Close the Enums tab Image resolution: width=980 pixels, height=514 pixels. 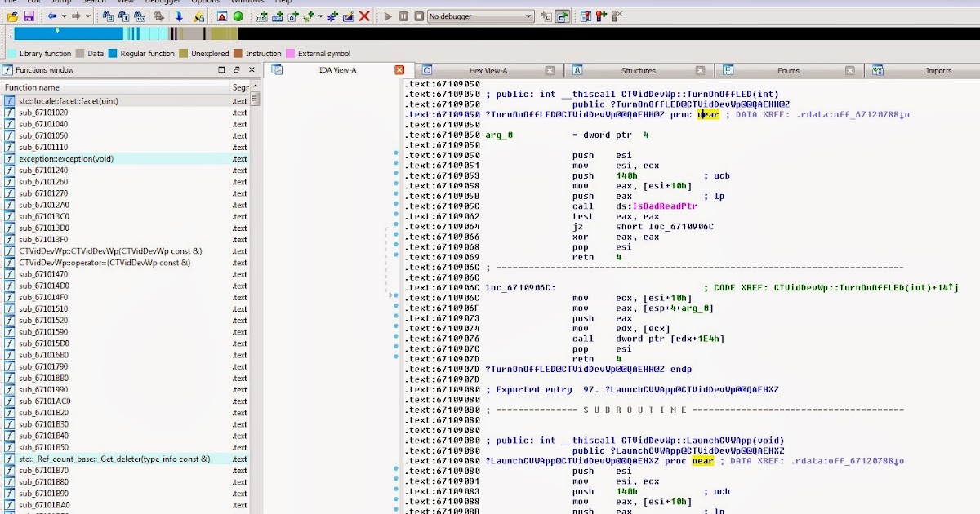coord(849,70)
